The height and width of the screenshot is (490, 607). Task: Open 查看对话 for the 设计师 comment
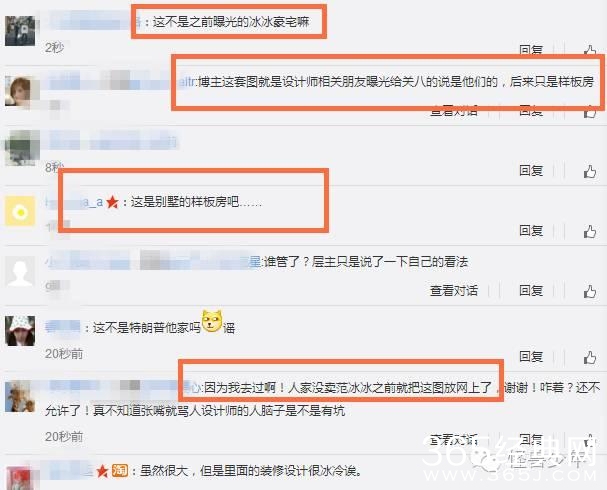pos(454,111)
